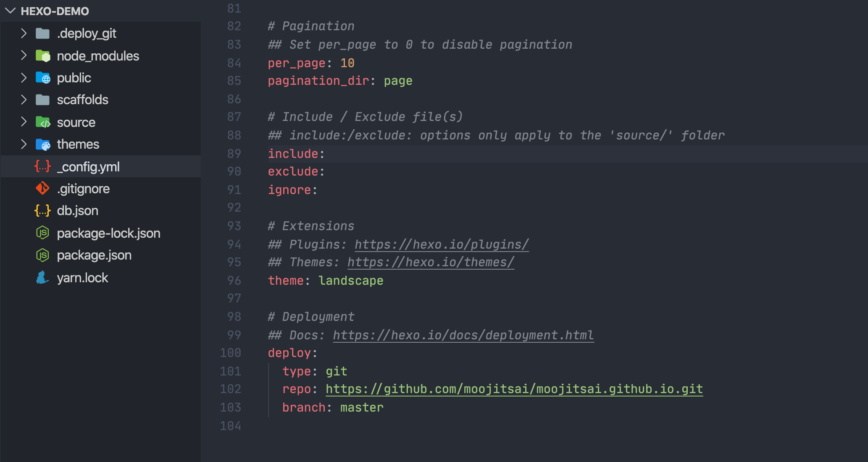This screenshot has width=868, height=462.
Task: Expand the themes folder chevron
Action: pos(24,144)
